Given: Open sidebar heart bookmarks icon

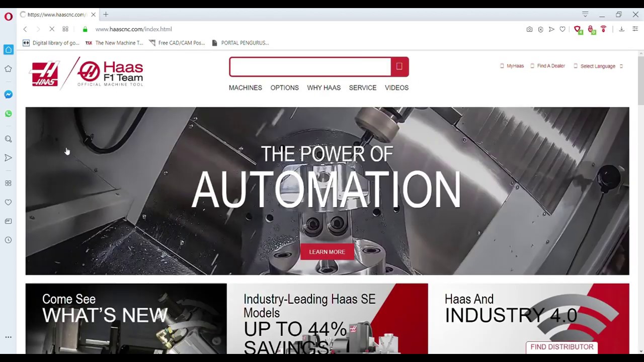Looking at the screenshot, I should click(8, 202).
